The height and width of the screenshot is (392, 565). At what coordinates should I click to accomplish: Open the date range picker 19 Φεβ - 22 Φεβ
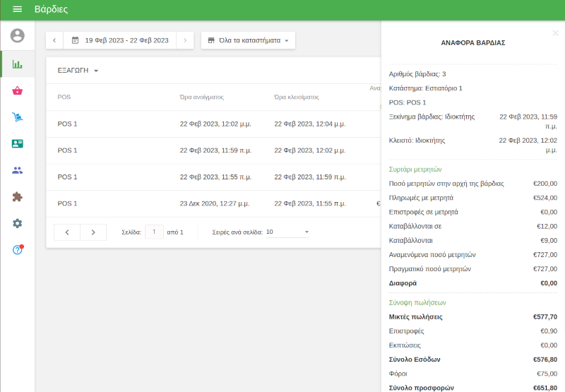(x=120, y=40)
